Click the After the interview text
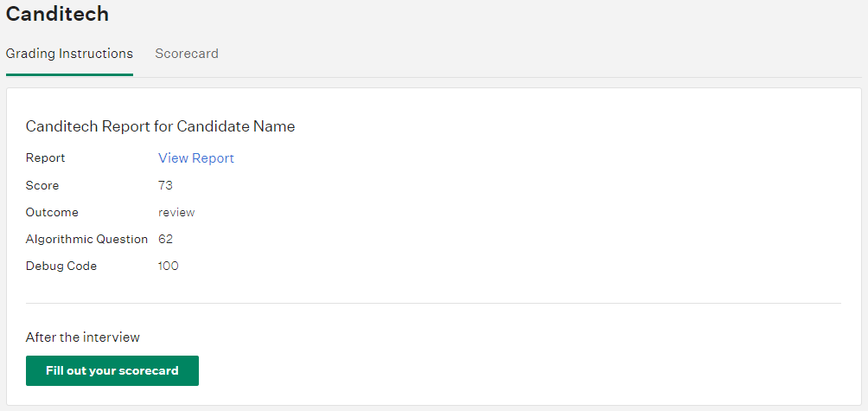Image resolution: width=868 pixels, height=411 pixels. click(83, 337)
